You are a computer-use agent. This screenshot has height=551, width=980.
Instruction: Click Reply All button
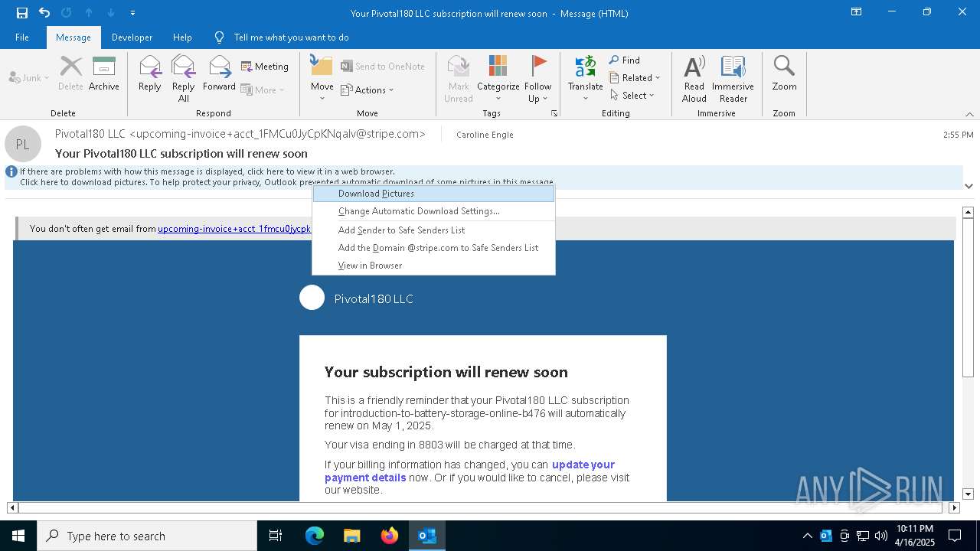[184, 79]
